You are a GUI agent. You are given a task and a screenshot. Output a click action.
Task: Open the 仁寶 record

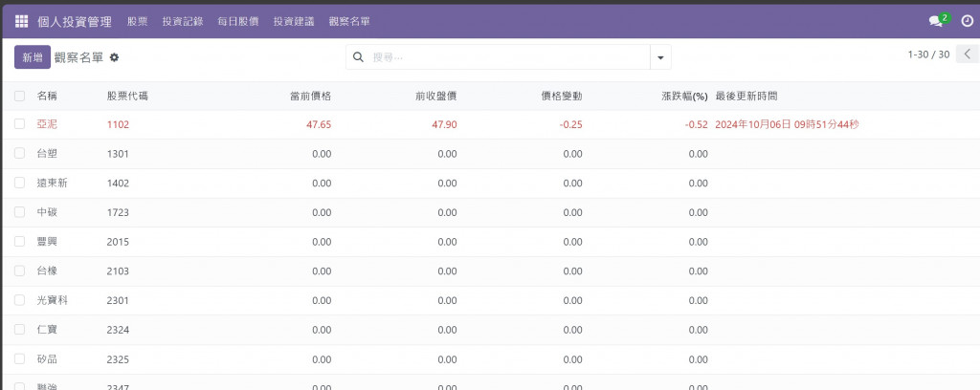point(47,330)
